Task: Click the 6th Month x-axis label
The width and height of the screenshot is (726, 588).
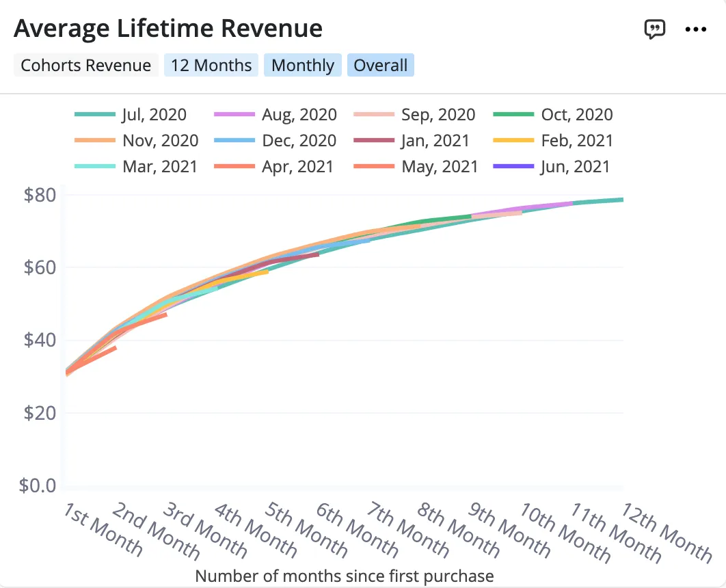Action: pyautogui.click(x=357, y=529)
